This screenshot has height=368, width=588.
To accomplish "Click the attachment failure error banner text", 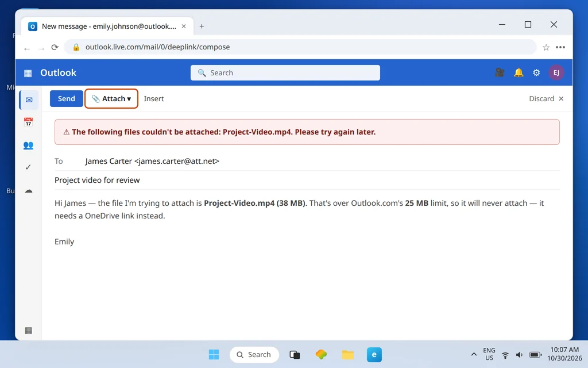I will point(223,132).
